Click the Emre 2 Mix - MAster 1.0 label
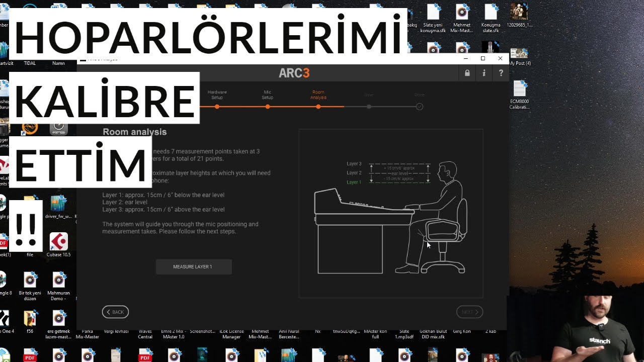644x362 pixels. point(173,334)
